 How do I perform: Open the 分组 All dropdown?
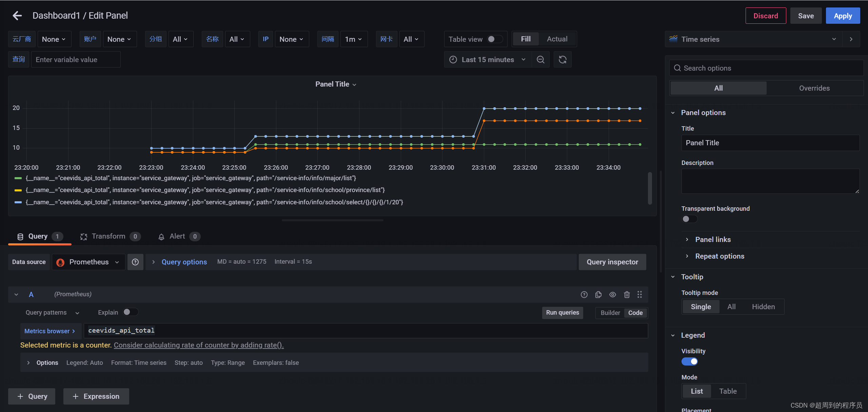click(180, 39)
